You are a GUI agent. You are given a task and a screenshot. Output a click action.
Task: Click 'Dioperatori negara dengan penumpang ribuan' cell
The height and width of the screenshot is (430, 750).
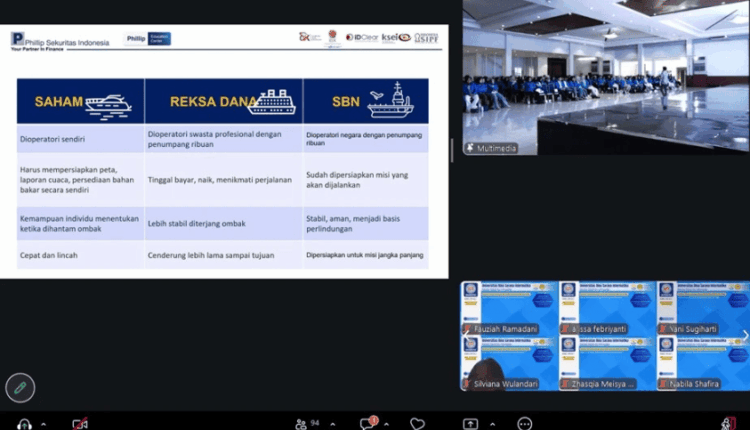[x=366, y=139]
